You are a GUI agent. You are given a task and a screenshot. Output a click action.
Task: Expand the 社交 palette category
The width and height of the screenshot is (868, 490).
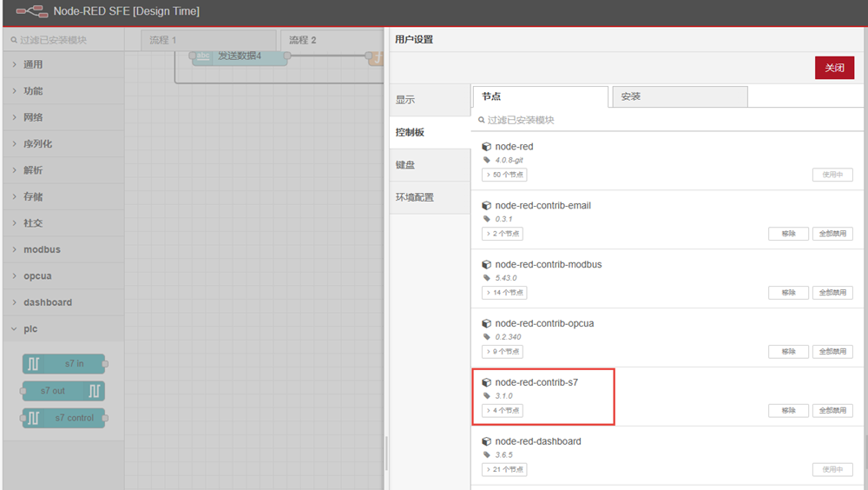pos(63,222)
